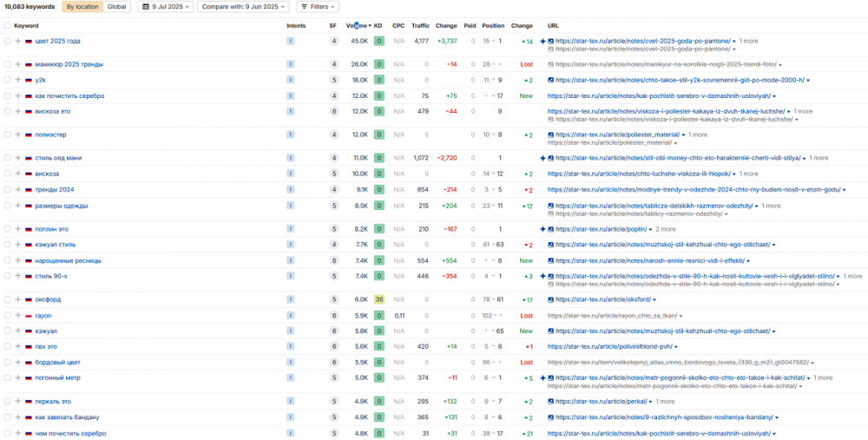Tick the checkbox for маникюр 2025 тренды
Viewport: 868px width, 440px height.
[x=7, y=64]
